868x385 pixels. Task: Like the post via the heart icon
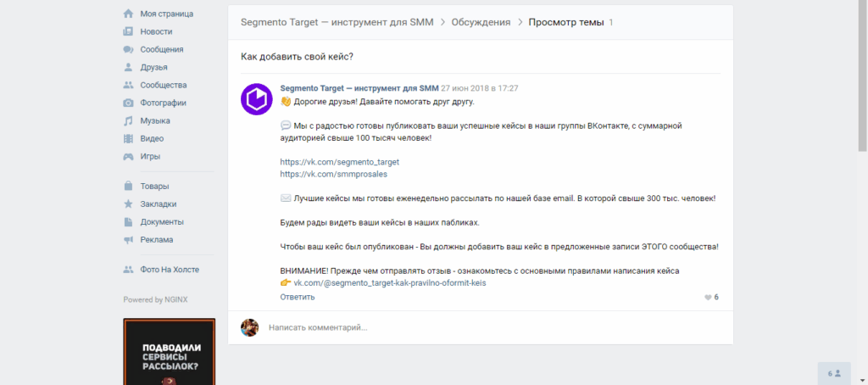click(708, 298)
